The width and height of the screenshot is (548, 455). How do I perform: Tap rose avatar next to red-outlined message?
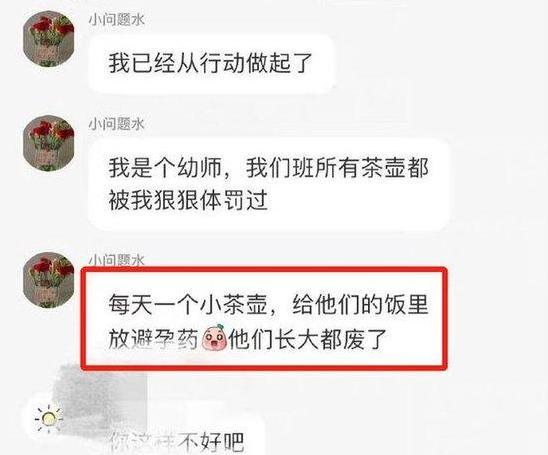point(48,281)
